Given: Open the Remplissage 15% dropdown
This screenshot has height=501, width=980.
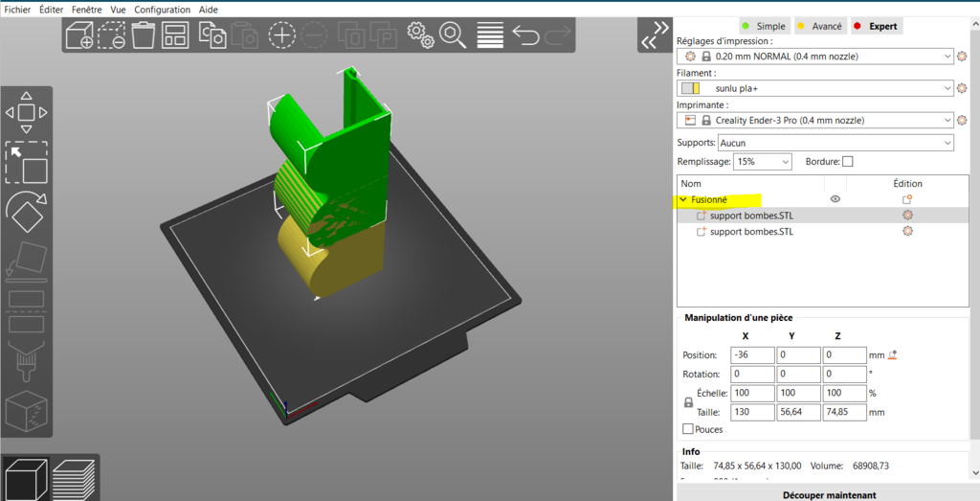Looking at the screenshot, I should pos(763,161).
